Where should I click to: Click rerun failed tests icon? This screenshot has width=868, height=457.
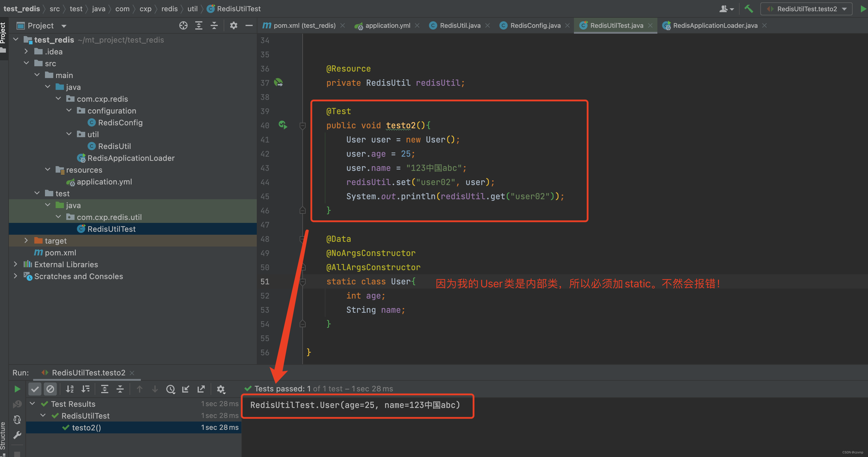tap(17, 404)
